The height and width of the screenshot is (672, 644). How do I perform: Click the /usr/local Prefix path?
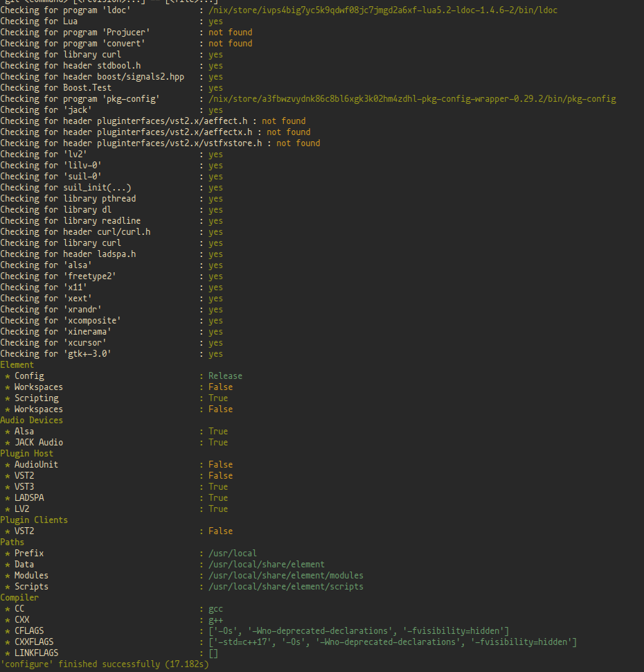[x=231, y=553]
